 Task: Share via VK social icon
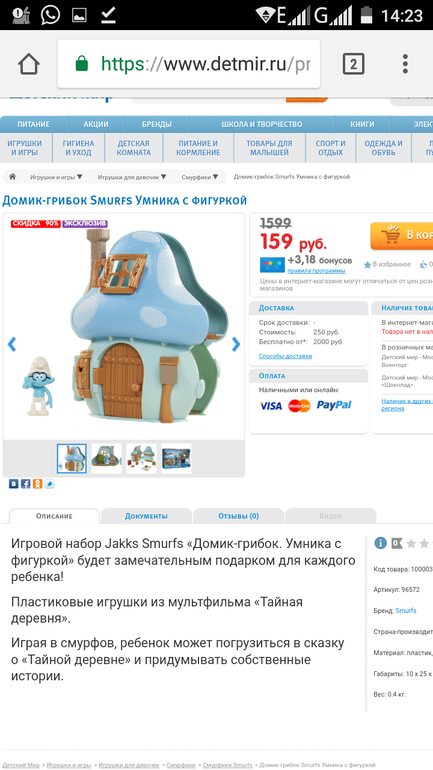pos(13,484)
